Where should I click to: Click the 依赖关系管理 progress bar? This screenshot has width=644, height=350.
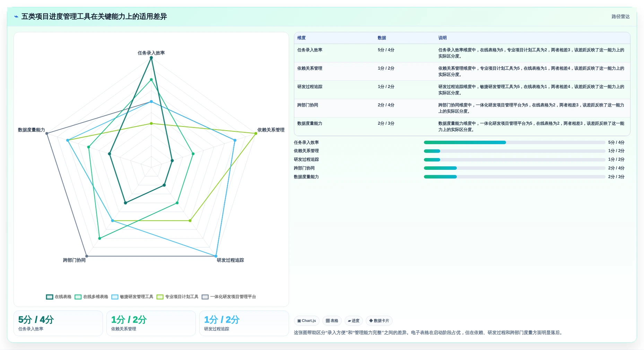tap(514, 151)
